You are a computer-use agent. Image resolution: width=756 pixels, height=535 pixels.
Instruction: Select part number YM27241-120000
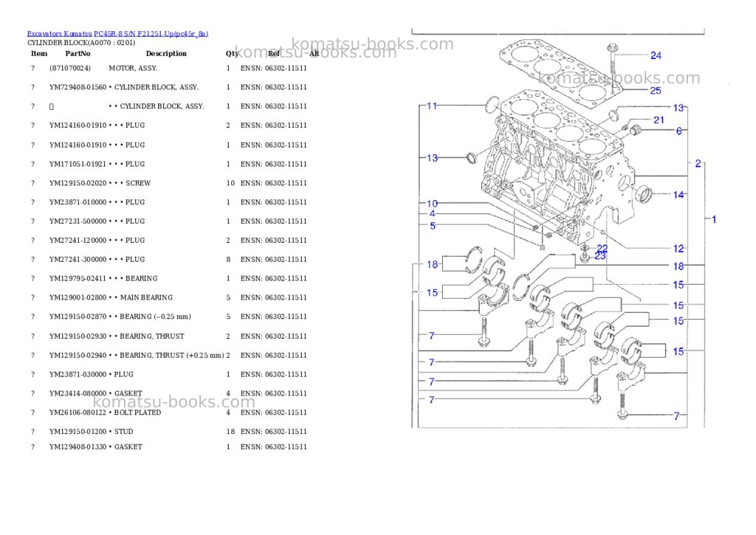click(78, 241)
